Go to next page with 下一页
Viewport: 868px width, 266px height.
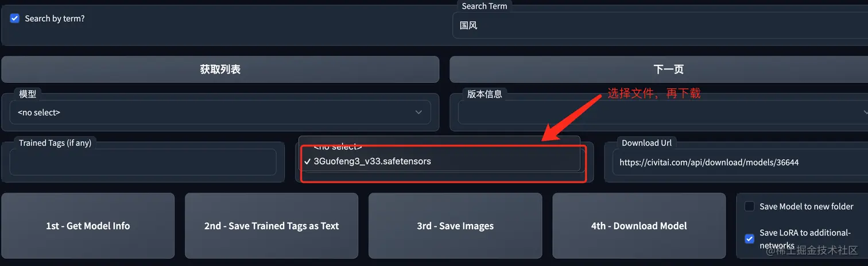point(658,70)
